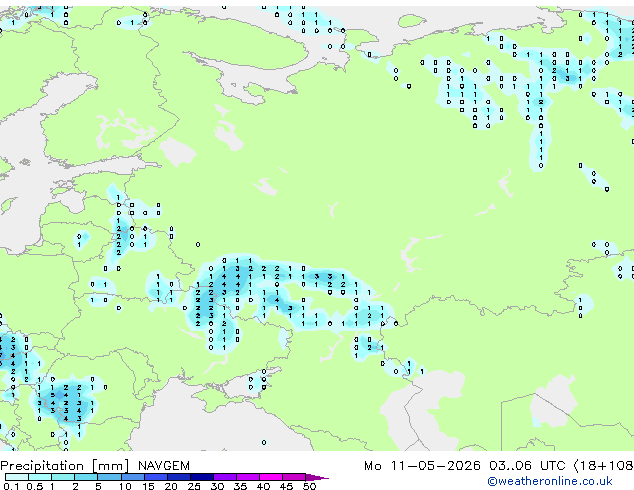Screen dimensions: 634x490
Task: Click the 25–30 mm navy swatch
Action: pos(201,477)
